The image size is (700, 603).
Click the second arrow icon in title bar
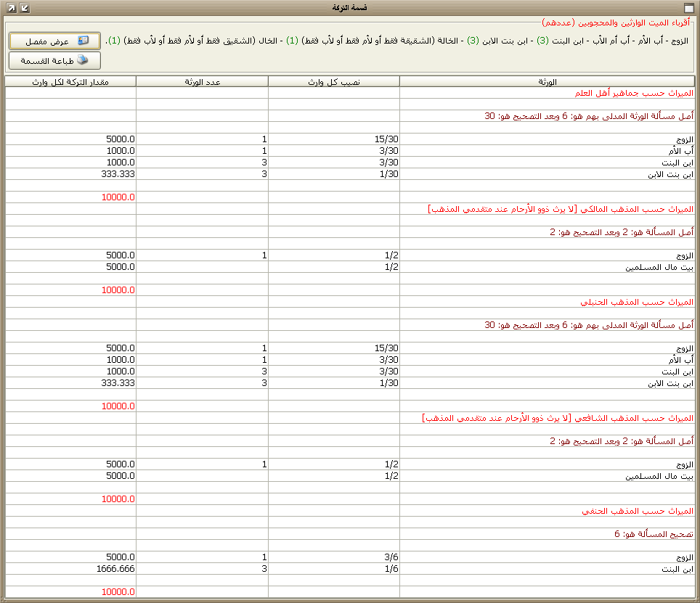[24, 7]
